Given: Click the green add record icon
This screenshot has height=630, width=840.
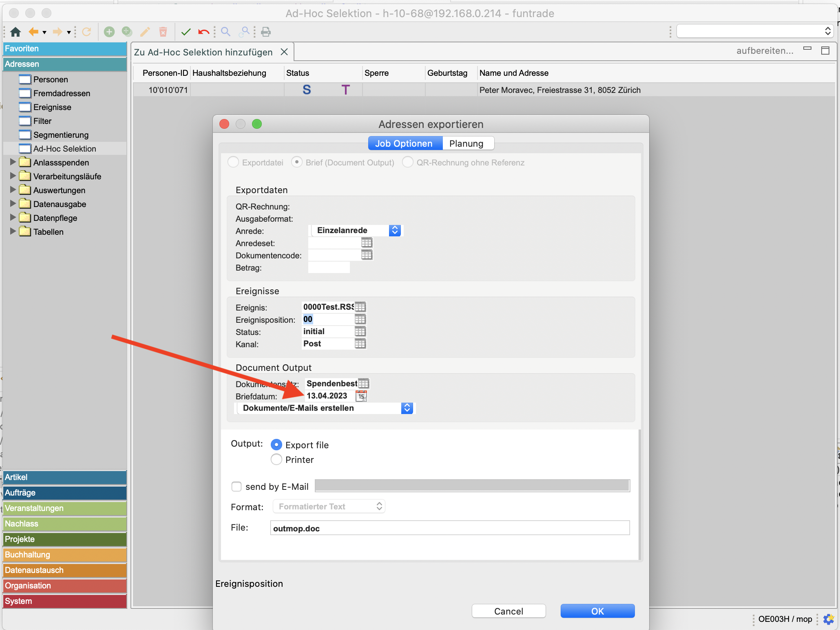Looking at the screenshot, I should tap(109, 32).
